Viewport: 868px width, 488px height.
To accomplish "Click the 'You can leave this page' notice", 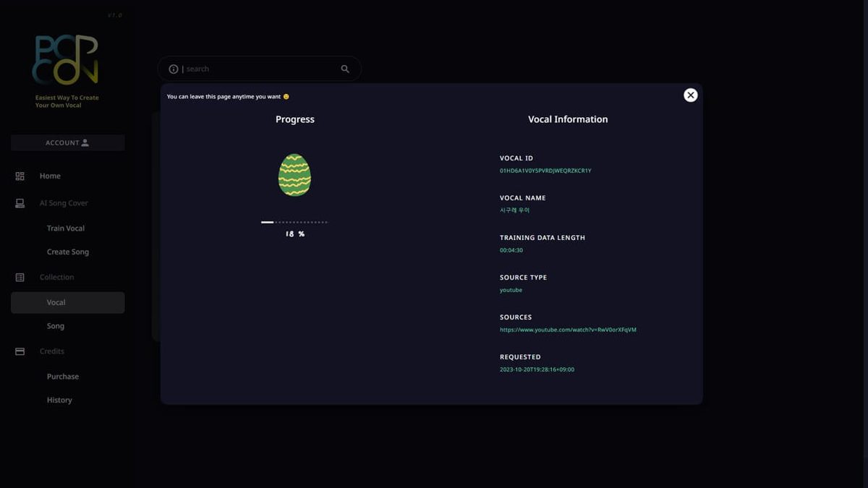I will coord(228,96).
